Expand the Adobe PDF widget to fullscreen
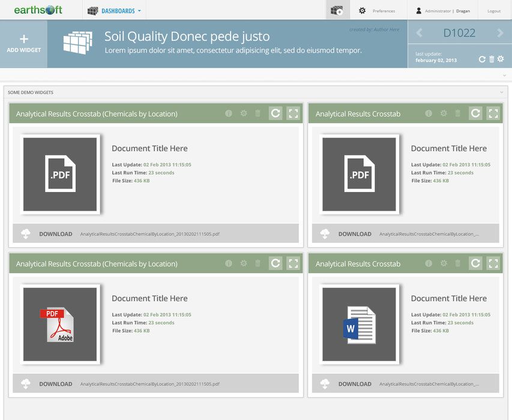The image size is (512, 420). [293, 263]
